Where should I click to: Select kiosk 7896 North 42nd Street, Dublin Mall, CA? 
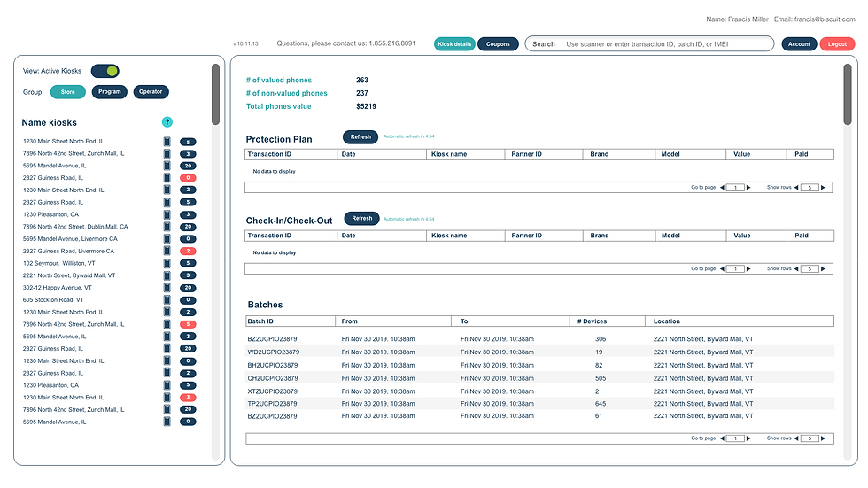pyautogui.click(x=75, y=227)
